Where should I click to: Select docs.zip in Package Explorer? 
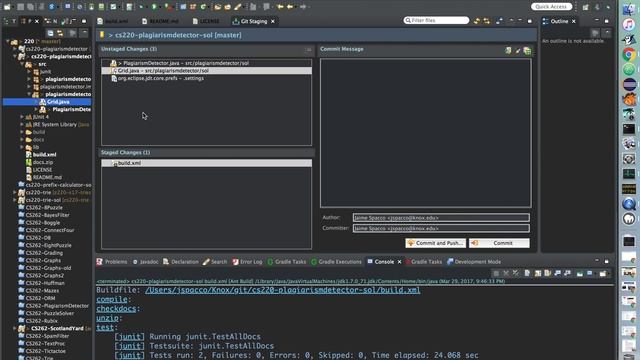[42, 162]
